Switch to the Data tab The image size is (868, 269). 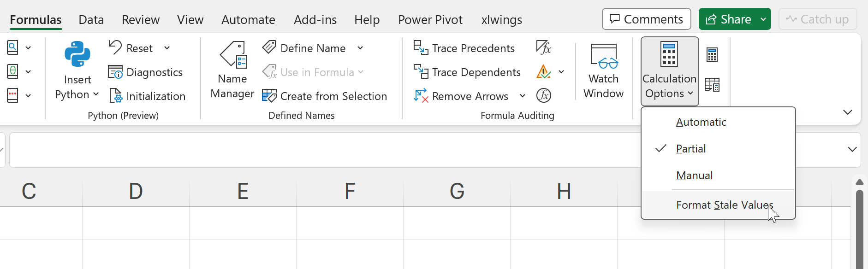point(91,20)
